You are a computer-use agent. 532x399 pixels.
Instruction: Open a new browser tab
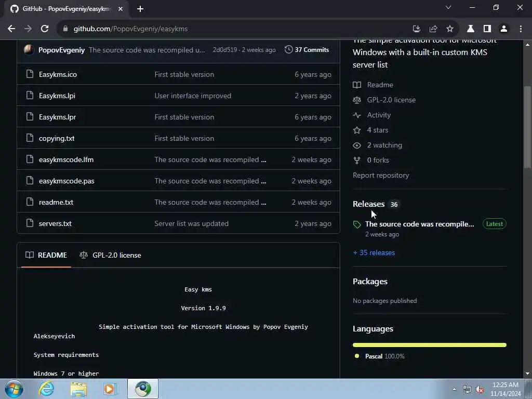(x=140, y=9)
